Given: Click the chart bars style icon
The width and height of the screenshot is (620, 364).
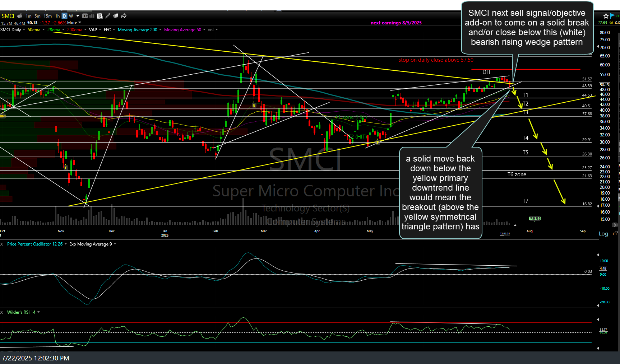Looking at the screenshot, I should point(92,16).
